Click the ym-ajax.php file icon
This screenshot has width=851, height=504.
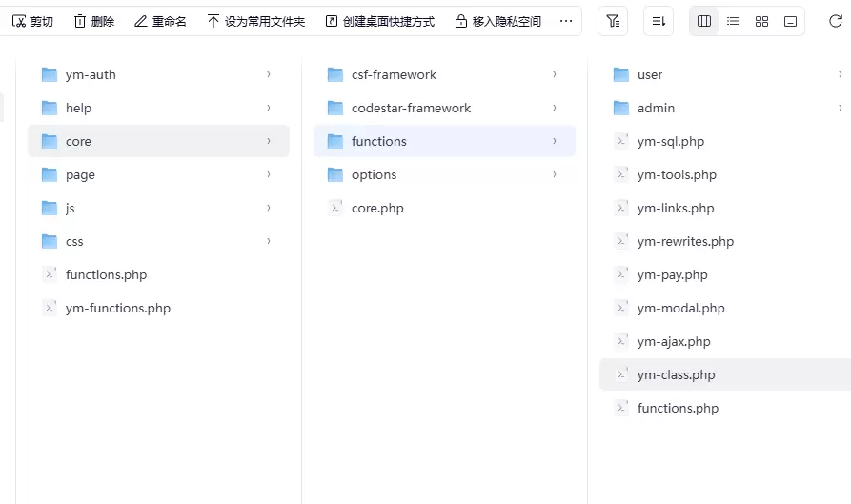[621, 341]
